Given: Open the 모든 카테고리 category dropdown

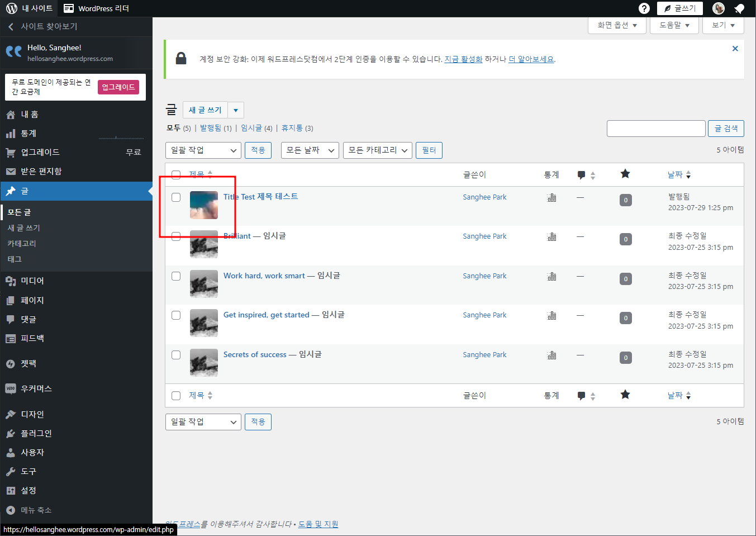Looking at the screenshot, I should click(378, 150).
